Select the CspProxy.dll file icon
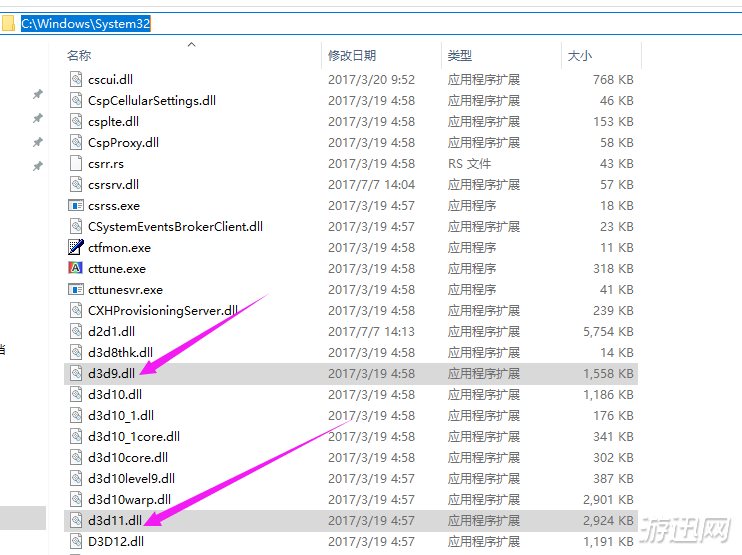This screenshot has height=555, width=742. tap(76, 142)
